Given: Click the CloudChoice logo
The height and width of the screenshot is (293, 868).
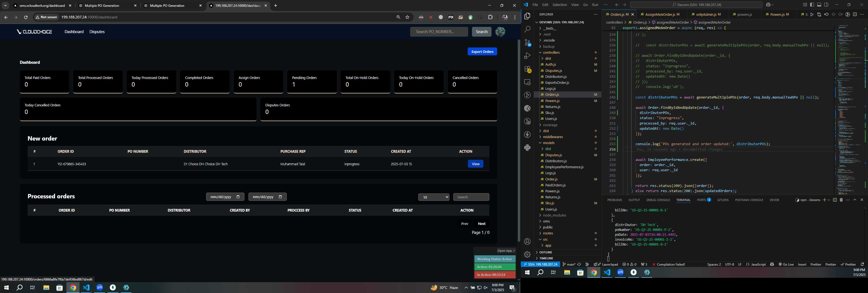Looking at the screenshot, I should click(x=34, y=32).
